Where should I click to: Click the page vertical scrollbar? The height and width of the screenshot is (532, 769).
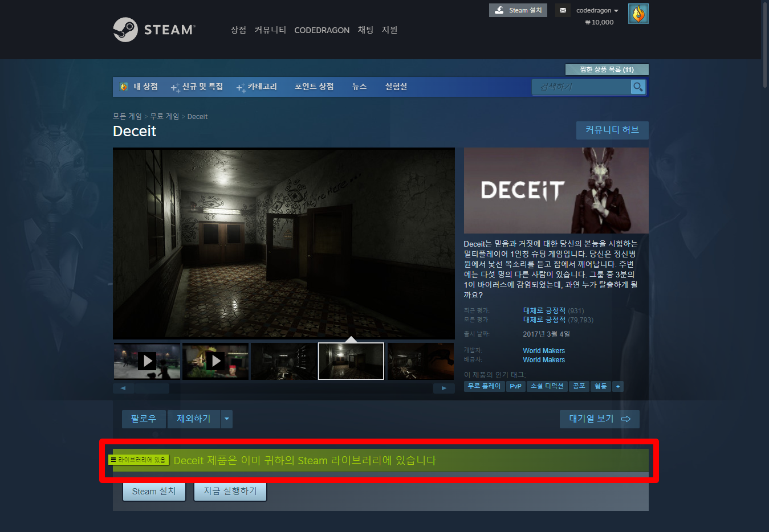[765, 44]
